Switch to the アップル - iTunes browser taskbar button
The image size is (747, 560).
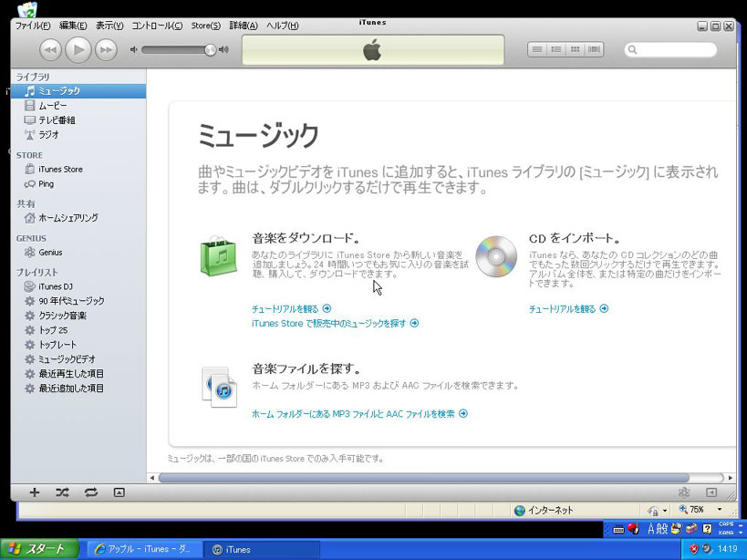144,549
